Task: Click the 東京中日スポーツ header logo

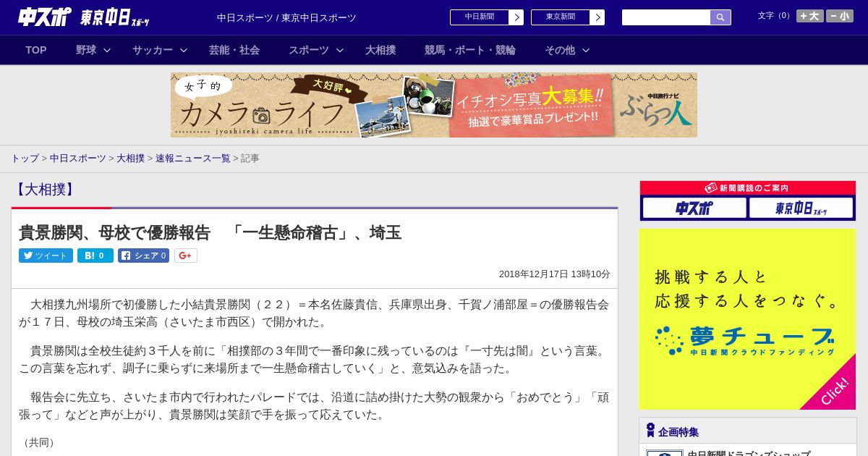Action: click(x=115, y=17)
